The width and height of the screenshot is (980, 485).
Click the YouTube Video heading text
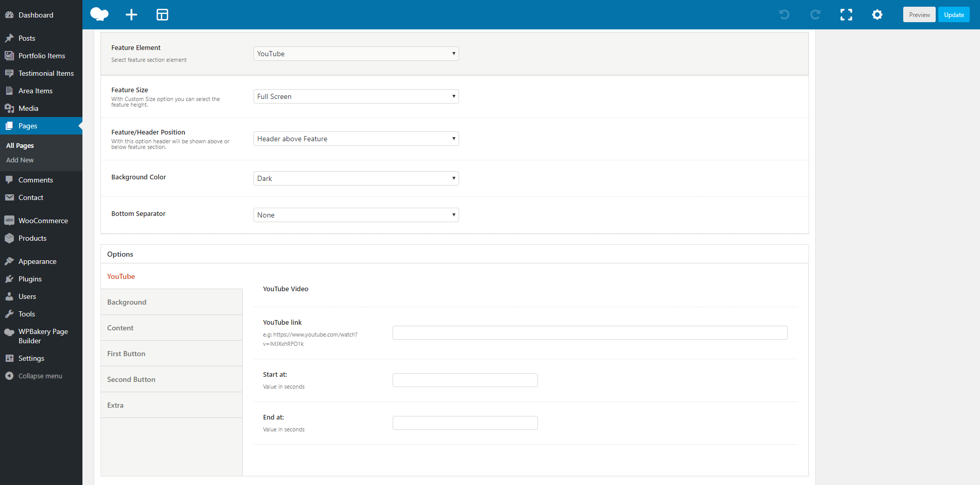285,289
